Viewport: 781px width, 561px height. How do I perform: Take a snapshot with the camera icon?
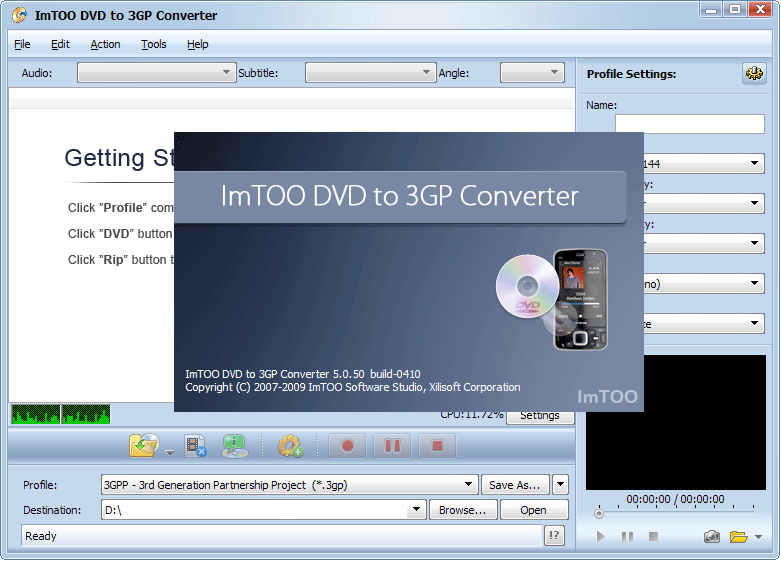712,537
